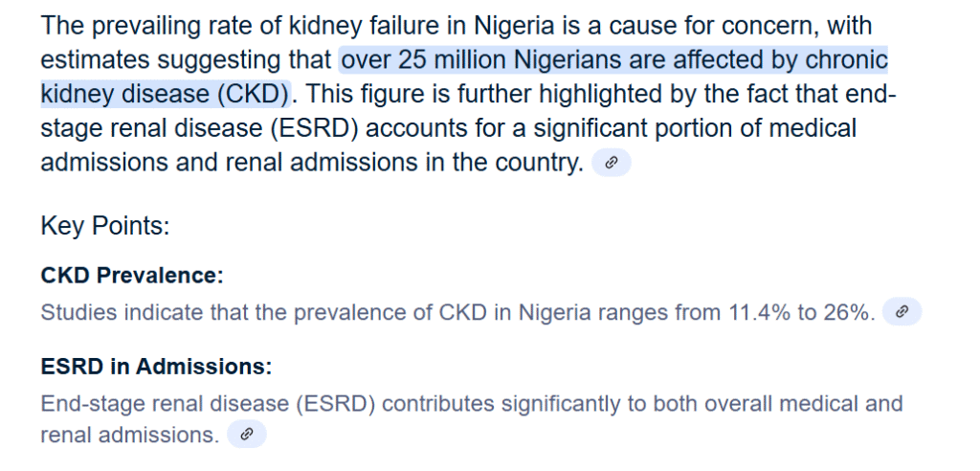The height and width of the screenshot is (471, 980).
Task: Open the source link icon after '11.4% to 26%.'
Action: coord(902,311)
